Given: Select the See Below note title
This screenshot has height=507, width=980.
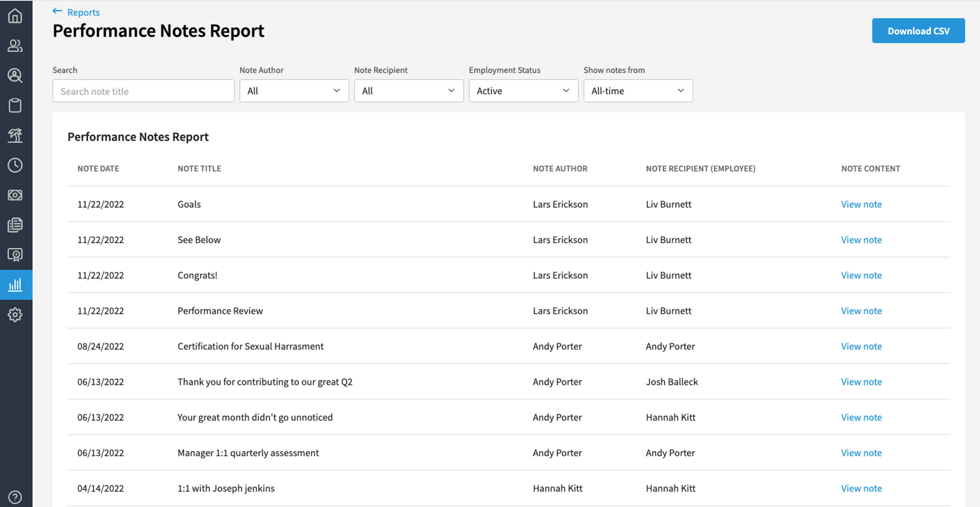Looking at the screenshot, I should 199,240.
